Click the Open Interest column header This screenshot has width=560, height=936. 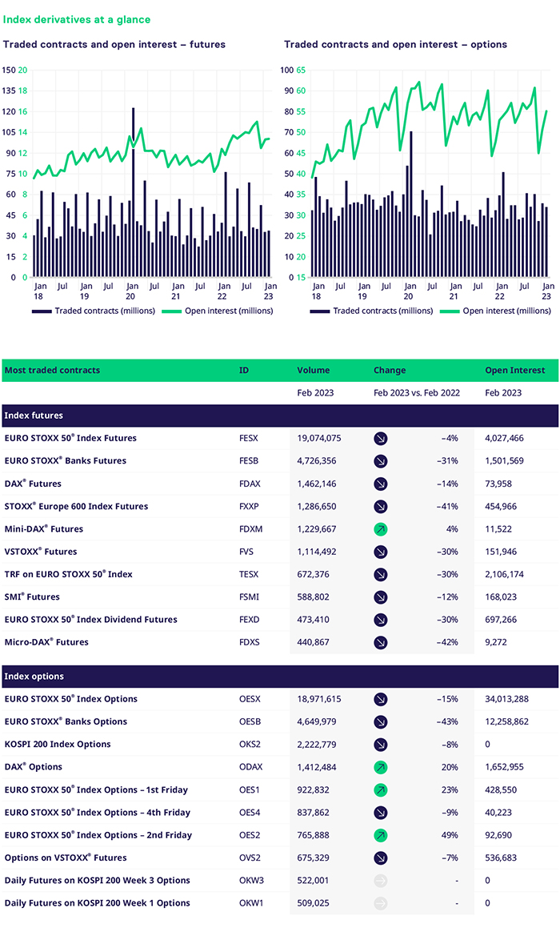click(x=514, y=371)
